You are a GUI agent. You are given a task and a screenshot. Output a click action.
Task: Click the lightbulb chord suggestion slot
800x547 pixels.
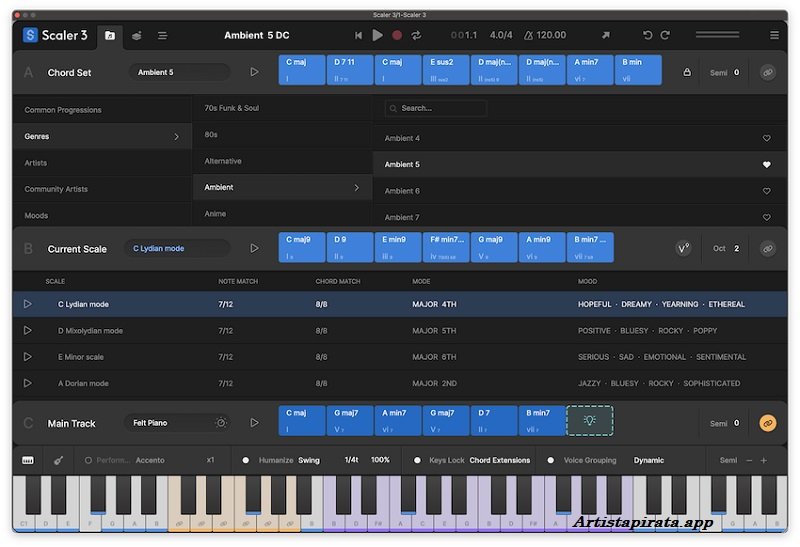point(590,420)
